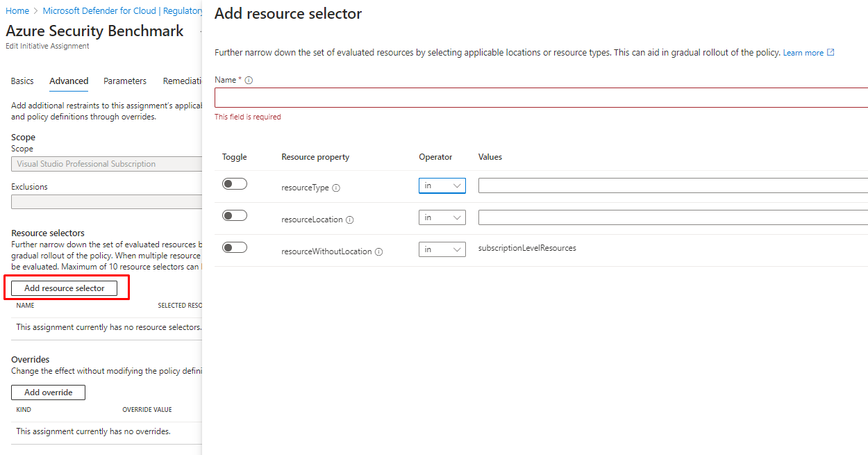Open the Learn more link
This screenshot has width=868, height=455.
[803, 53]
